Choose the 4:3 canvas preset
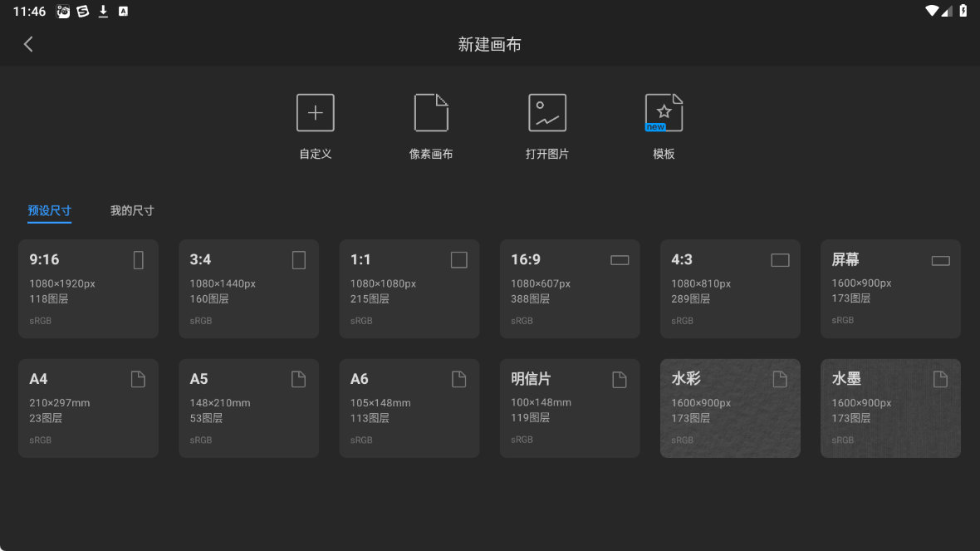 pyautogui.click(x=729, y=288)
